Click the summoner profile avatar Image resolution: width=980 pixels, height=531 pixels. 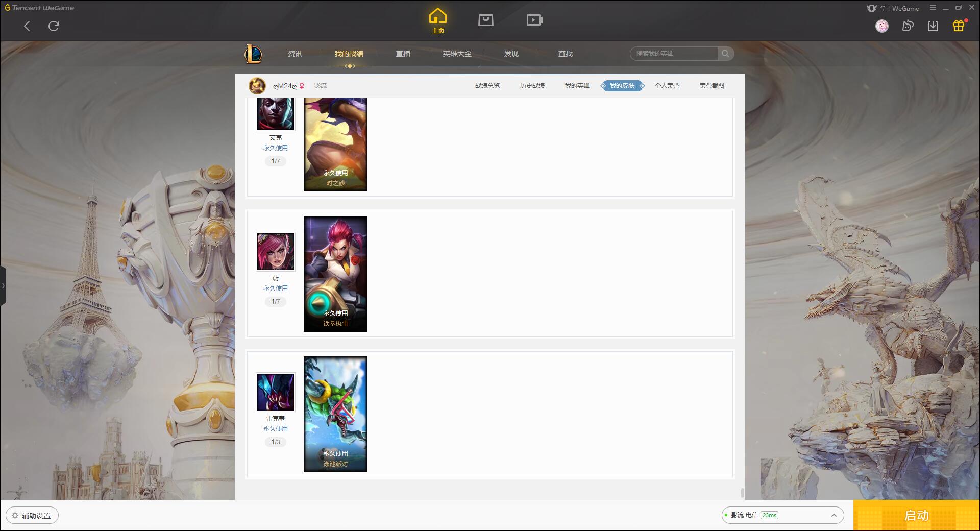coord(257,86)
